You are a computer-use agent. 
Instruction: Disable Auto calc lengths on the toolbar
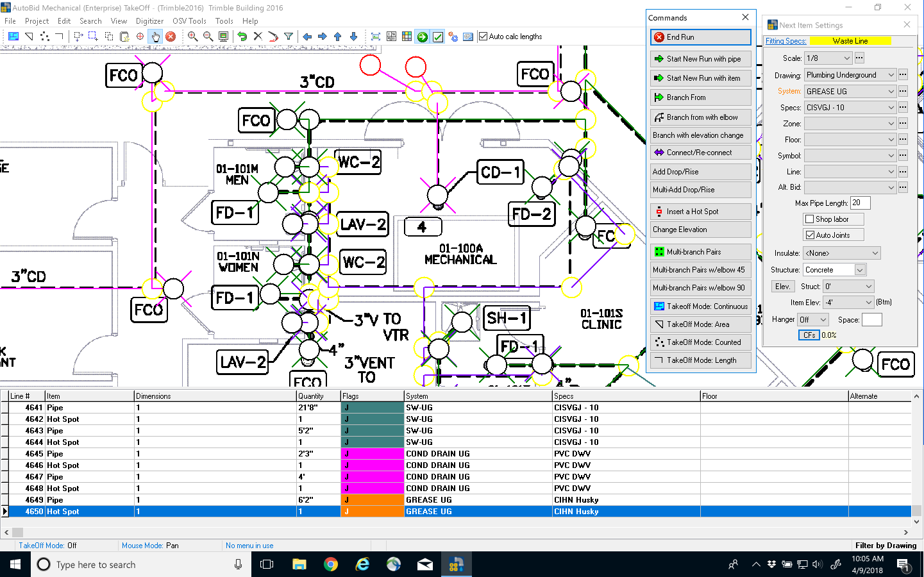pos(483,37)
